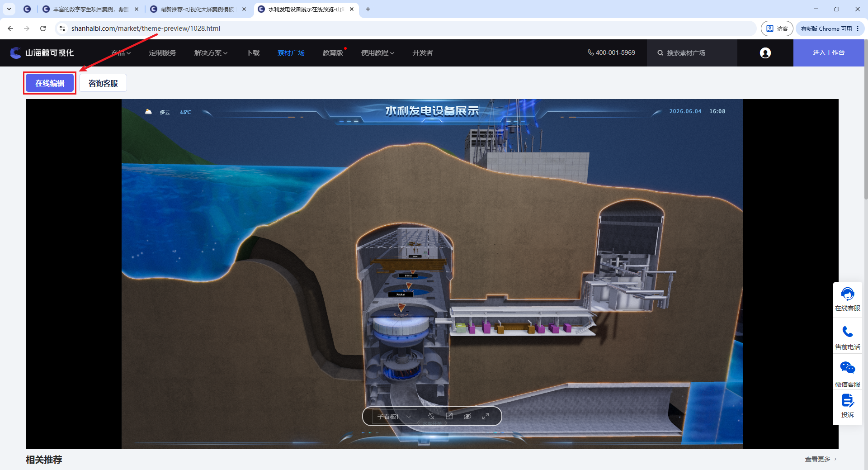This screenshot has height=470, width=868.
Task: Click the 水库开关 button in preview
Action: point(432,424)
